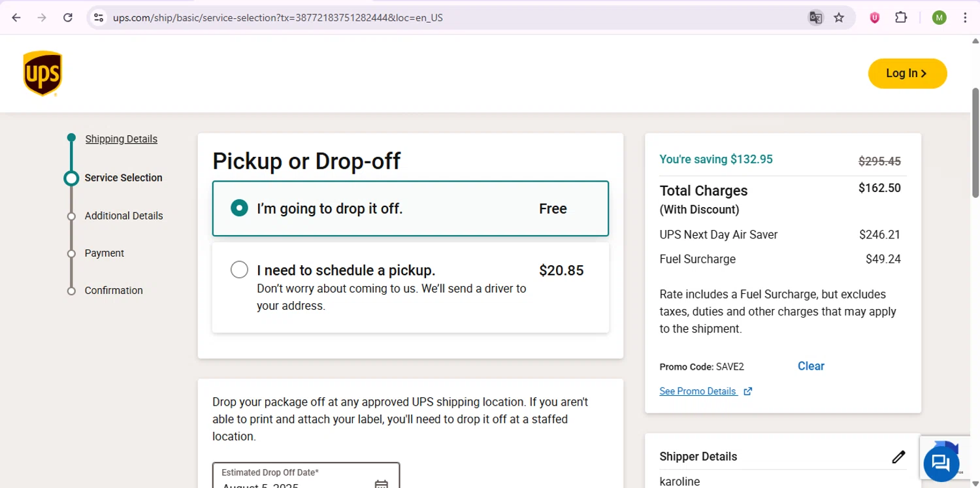Click the Estimated Drop Off Date field
Image resolution: width=980 pixels, height=488 pixels.
click(x=306, y=476)
